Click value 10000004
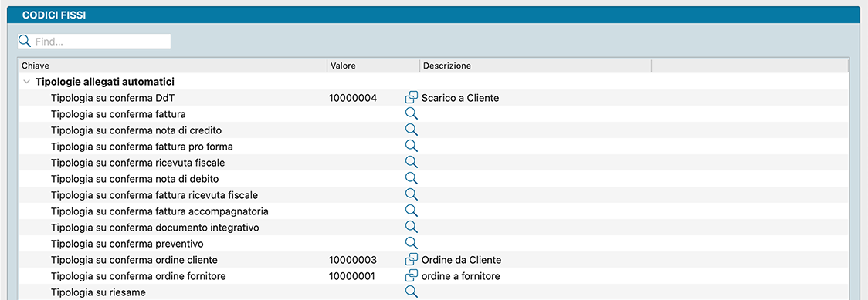 [353, 99]
